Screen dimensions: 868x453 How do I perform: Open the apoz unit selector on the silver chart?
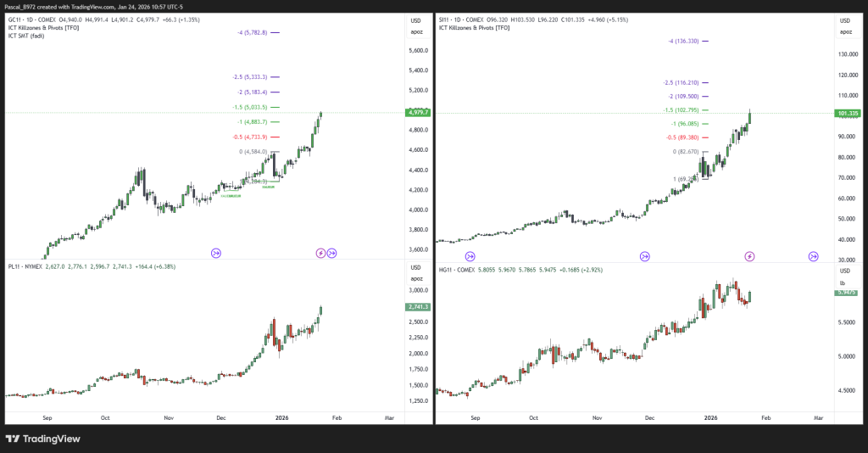click(845, 32)
